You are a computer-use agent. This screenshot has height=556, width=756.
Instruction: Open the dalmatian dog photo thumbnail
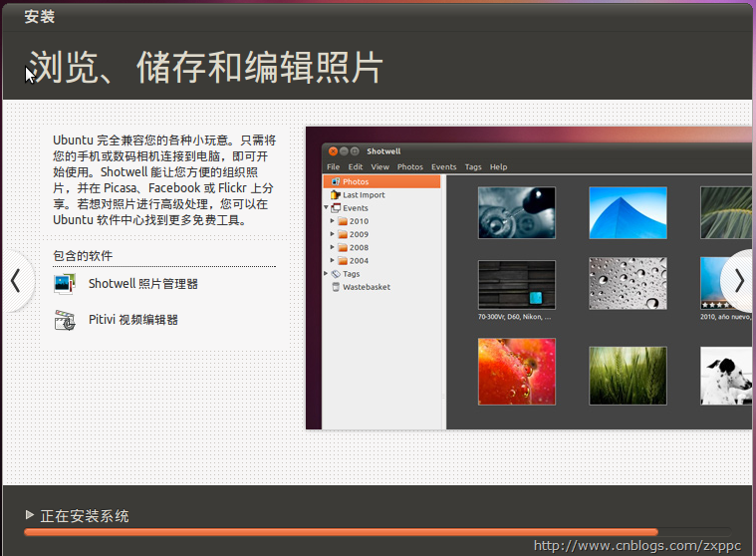tap(726, 376)
